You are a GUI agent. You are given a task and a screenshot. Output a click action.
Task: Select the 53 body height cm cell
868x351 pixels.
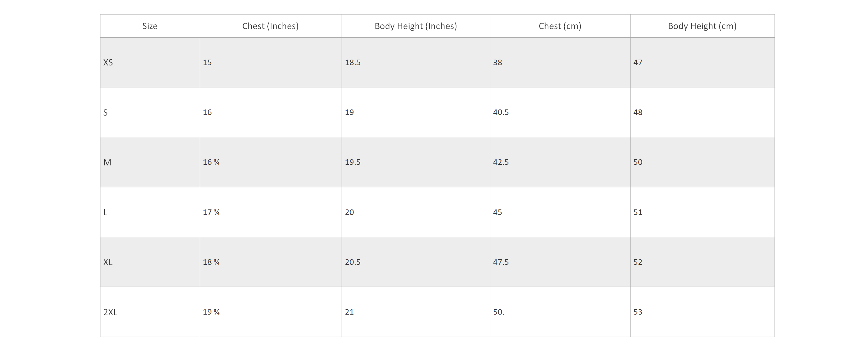[x=702, y=312]
